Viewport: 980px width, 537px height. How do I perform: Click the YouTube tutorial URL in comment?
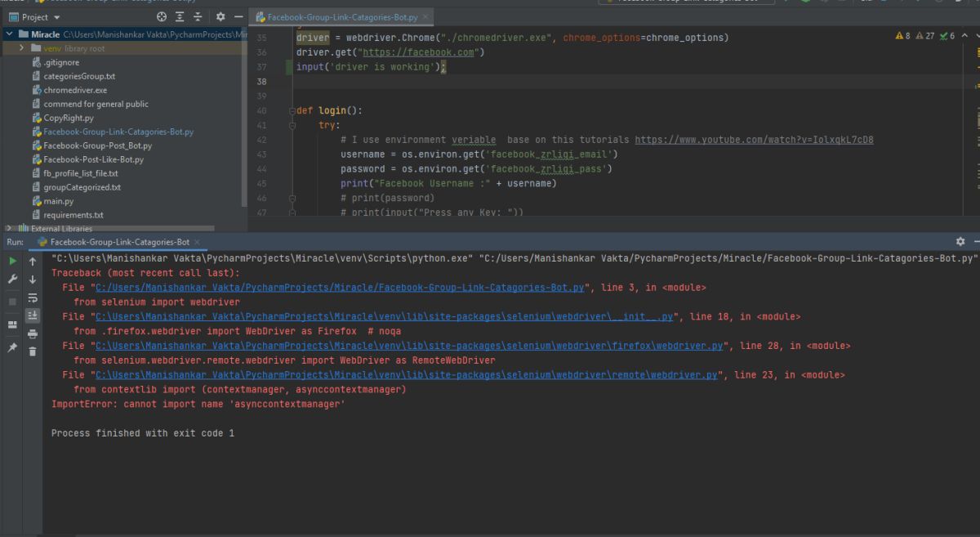pyautogui.click(x=754, y=140)
